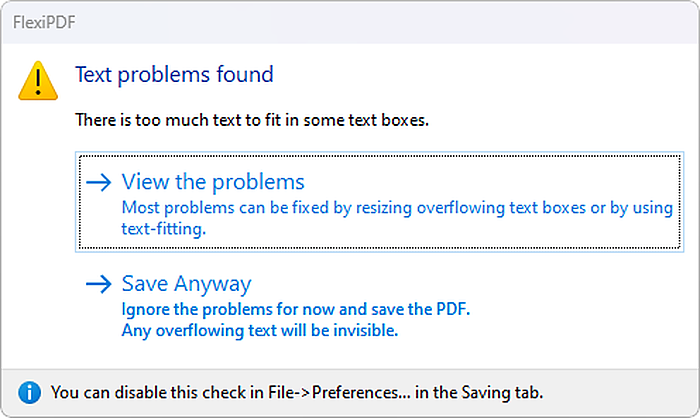Click the word "problems" in View the problems
Viewport: 700px width, 418px height.
258,183
